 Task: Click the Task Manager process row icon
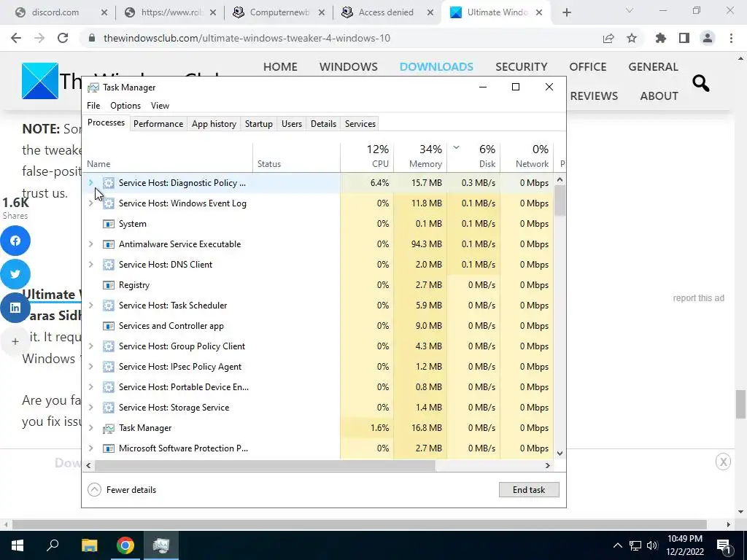pos(109,428)
